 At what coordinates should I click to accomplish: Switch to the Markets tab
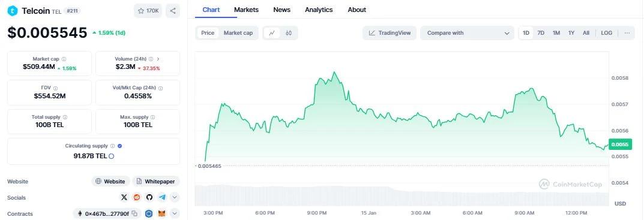[247, 10]
